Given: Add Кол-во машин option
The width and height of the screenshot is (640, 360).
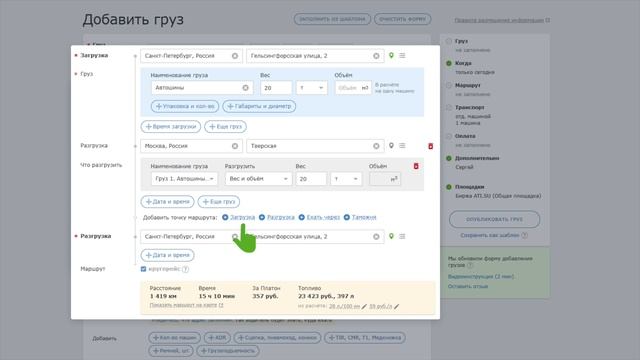Looking at the screenshot, I should pyautogui.click(x=174, y=338).
